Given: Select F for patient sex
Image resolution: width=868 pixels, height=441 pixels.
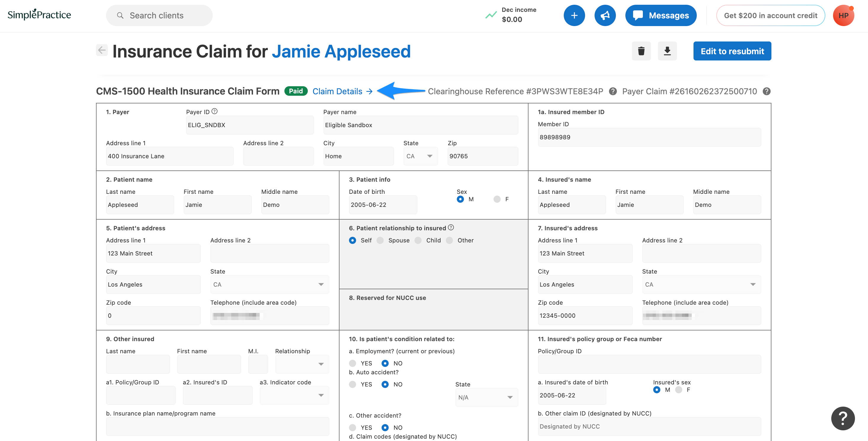Looking at the screenshot, I should (497, 199).
